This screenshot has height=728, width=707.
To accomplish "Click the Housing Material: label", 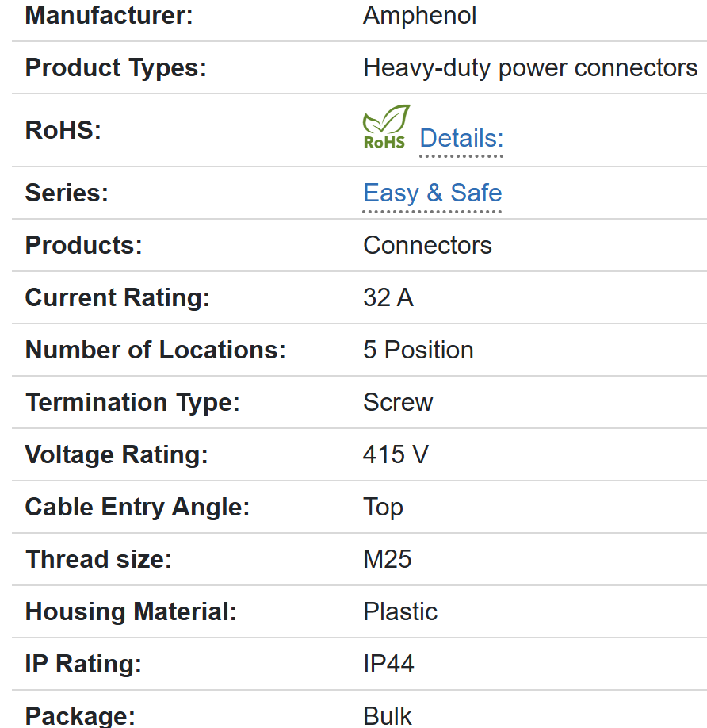I will click(131, 611).
